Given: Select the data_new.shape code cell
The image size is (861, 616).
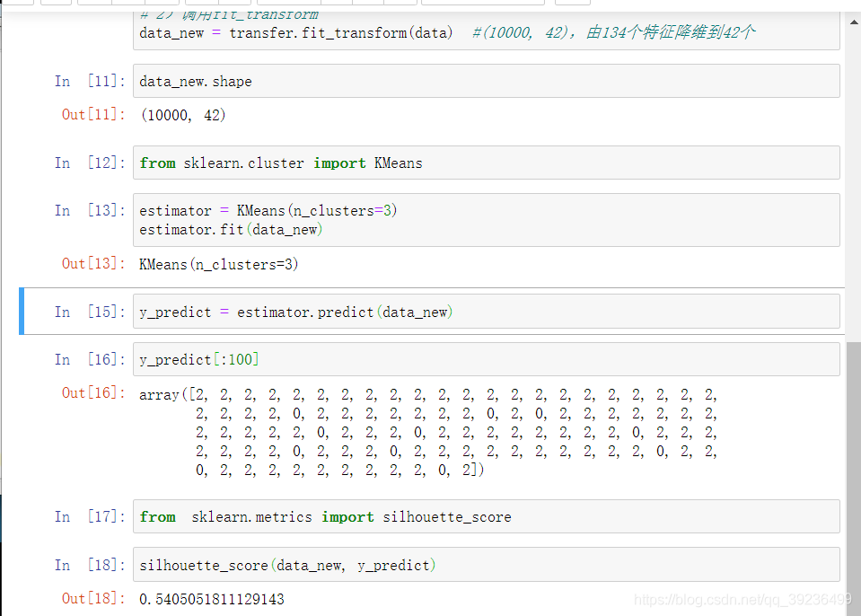Looking at the screenshot, I should [486, 81].
